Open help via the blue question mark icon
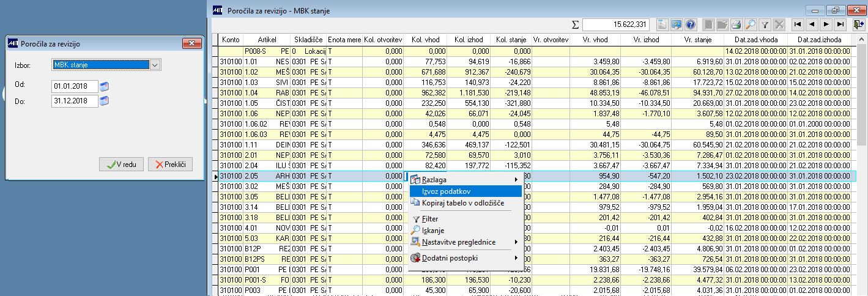 coord(691,24)
